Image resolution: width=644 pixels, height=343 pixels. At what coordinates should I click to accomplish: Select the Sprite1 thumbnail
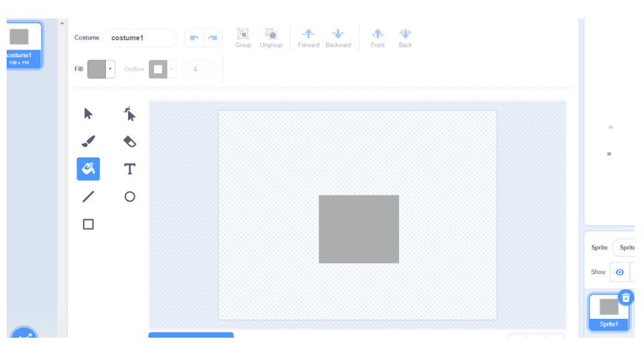(608, 312)
